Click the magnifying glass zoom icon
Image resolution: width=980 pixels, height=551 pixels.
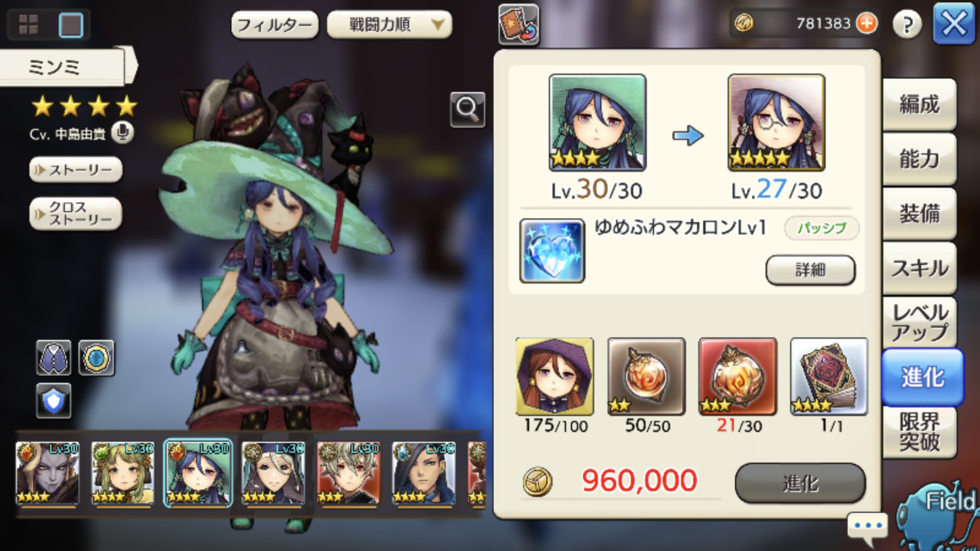[467, 109]
